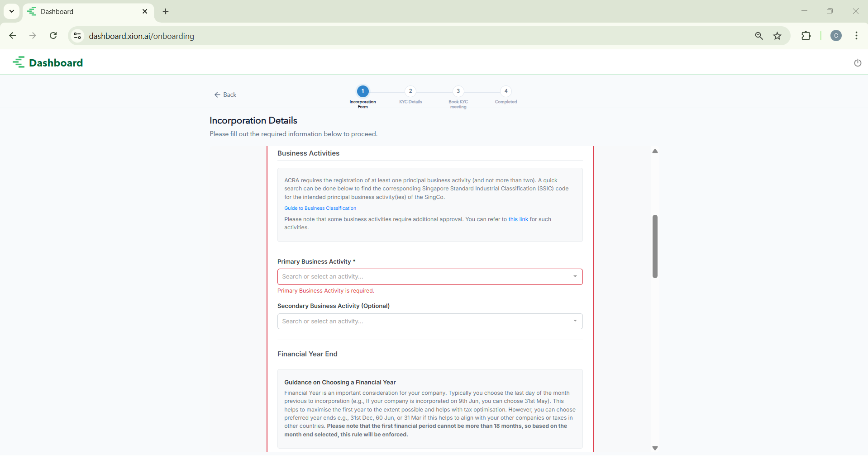The width and height of the screenshot is (868, 459).
Task: Click the browser back arrow icon
Action: (13, 36)
